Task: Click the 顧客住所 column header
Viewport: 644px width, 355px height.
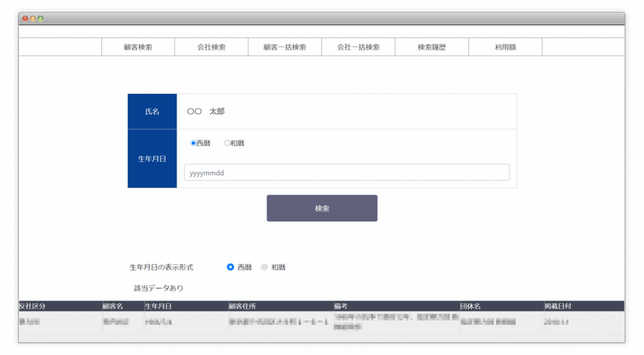Action: pyautogui.click(x=243, y=307)
